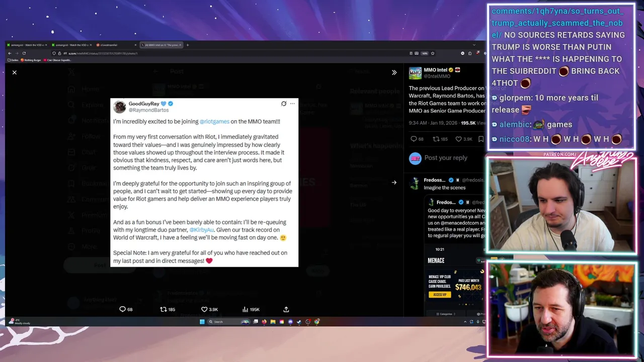Click the taskbar Search box
The width and height of the screenshot is (644, 362).
[228, 322]
